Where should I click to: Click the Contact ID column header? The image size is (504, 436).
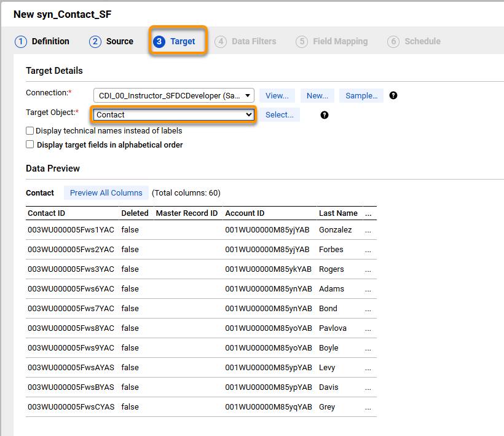point(46,213)
